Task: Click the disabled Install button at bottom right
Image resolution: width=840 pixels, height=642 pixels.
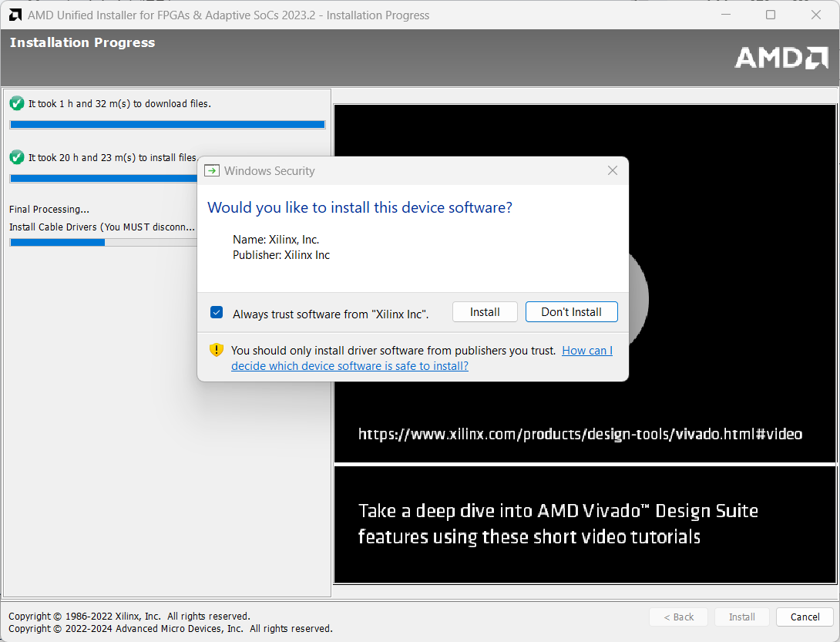Action: pos(741,617)
